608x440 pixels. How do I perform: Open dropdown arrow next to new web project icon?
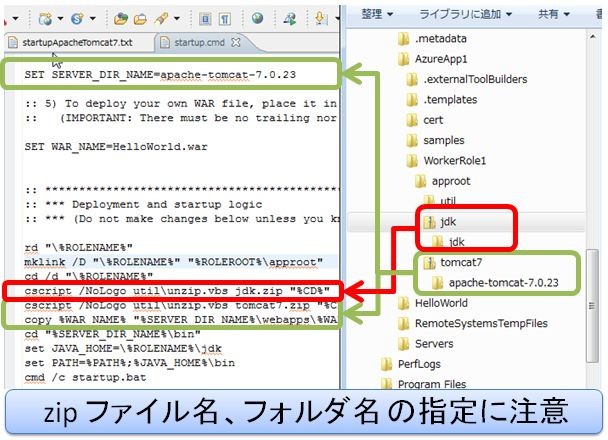tap(60, 18)
